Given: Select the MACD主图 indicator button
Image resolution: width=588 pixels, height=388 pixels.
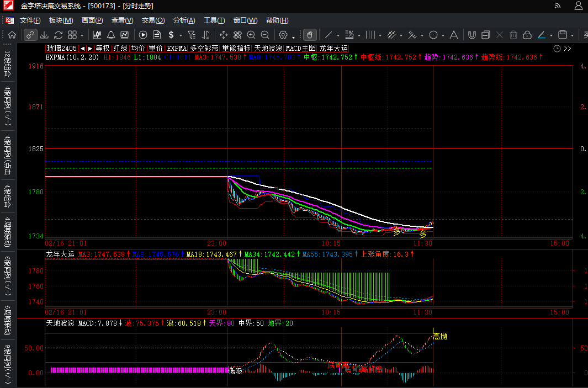Looking at the screenshot, I should (x=300, y=49).
